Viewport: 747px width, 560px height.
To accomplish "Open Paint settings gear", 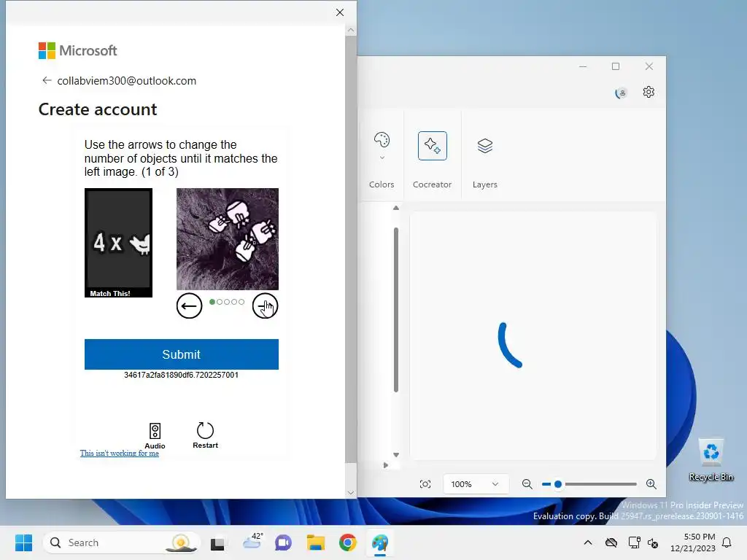I will click(649, 92).
